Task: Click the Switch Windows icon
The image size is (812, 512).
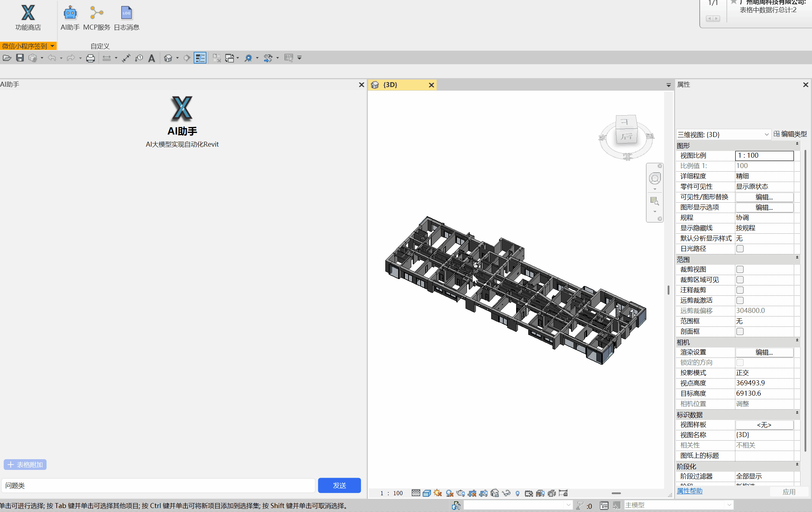Action: pos(230,58)
